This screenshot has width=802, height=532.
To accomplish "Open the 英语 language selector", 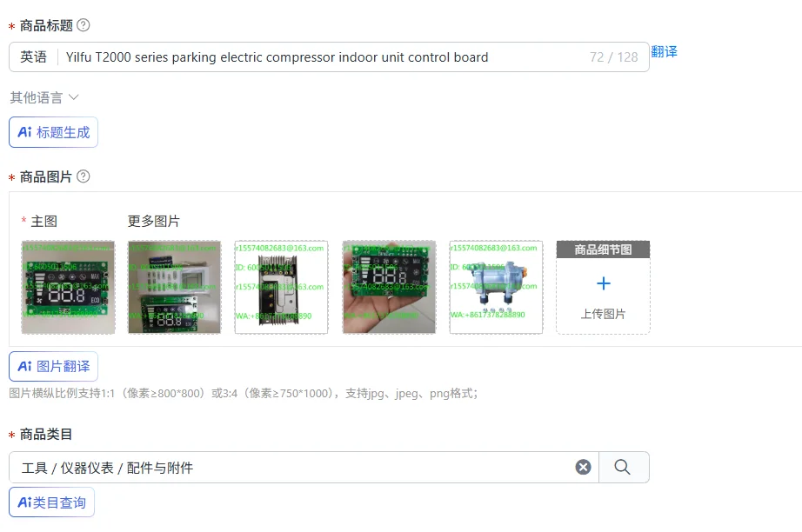I will coord(33,57).
